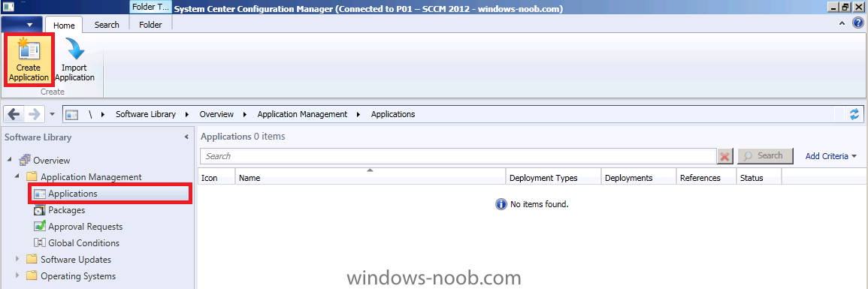Select the Software Updates folder

coord(76,260)
